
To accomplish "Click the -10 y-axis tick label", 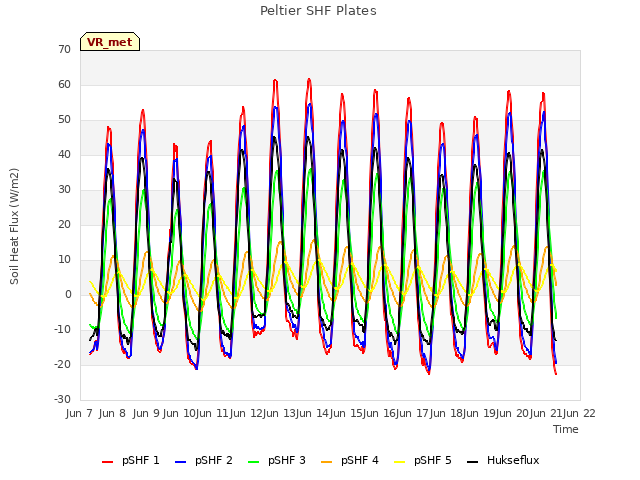I will (x=62, y=329).
